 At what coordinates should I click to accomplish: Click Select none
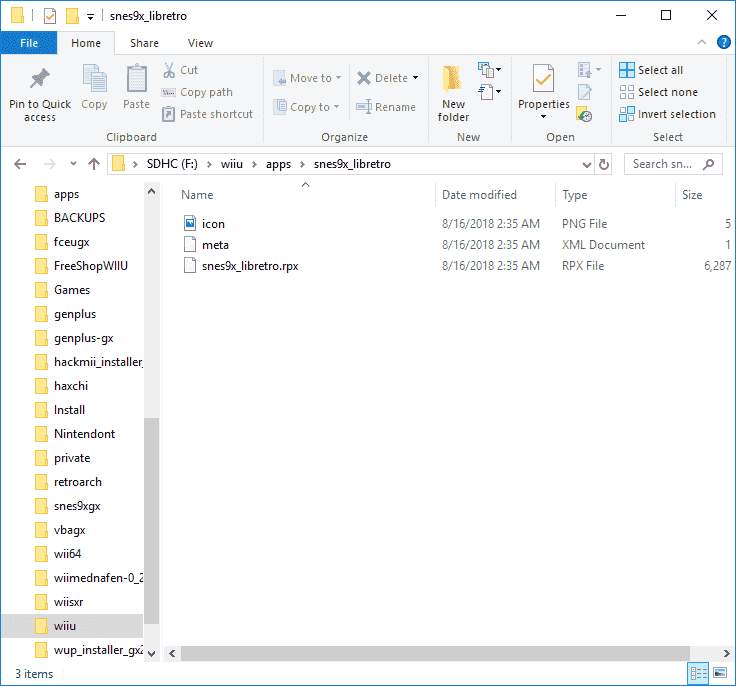pyautogui.click(x=658, y=92)
